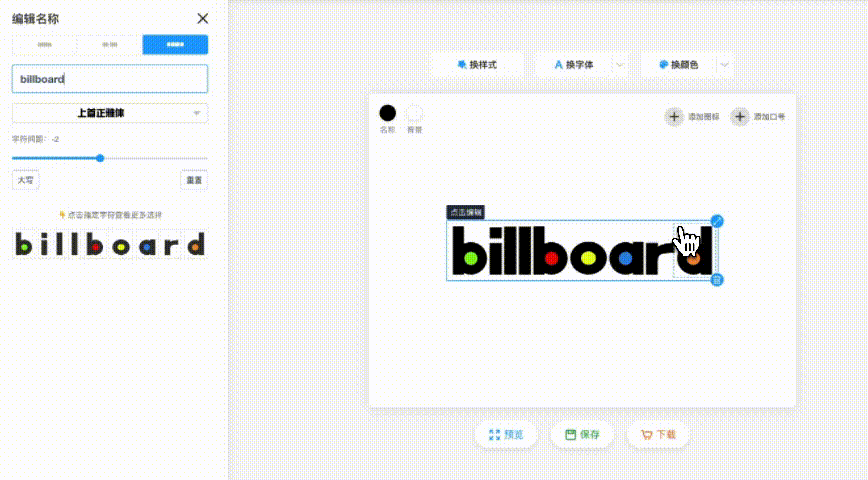Expand the arrow next to 换颜色
The width and height of the screenshot is (868, 480).
[725, 65]
